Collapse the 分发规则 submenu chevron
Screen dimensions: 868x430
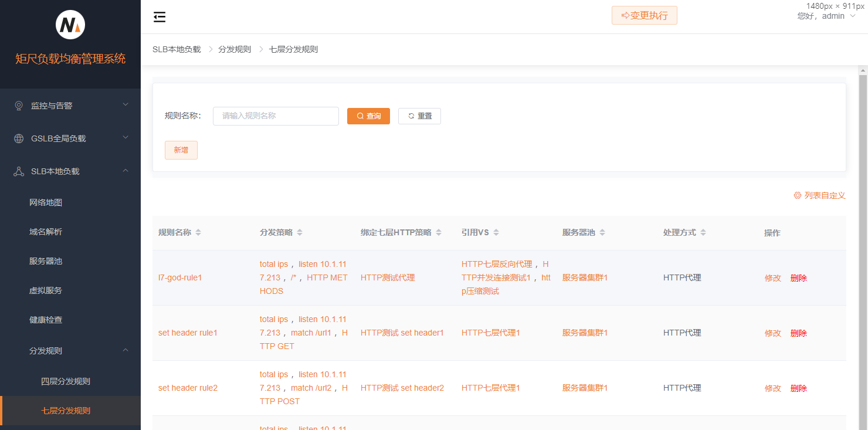pyautogui.click(x=125, y=350)
